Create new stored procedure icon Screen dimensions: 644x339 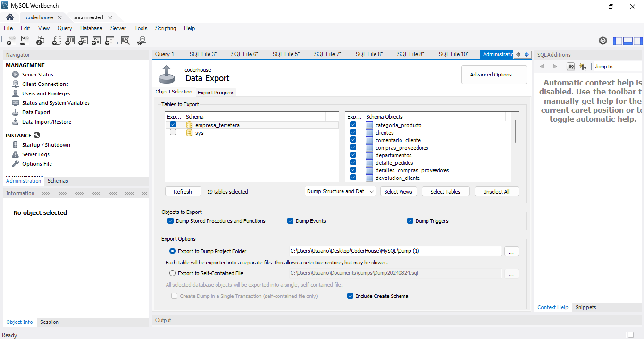(x=96, y=41)
